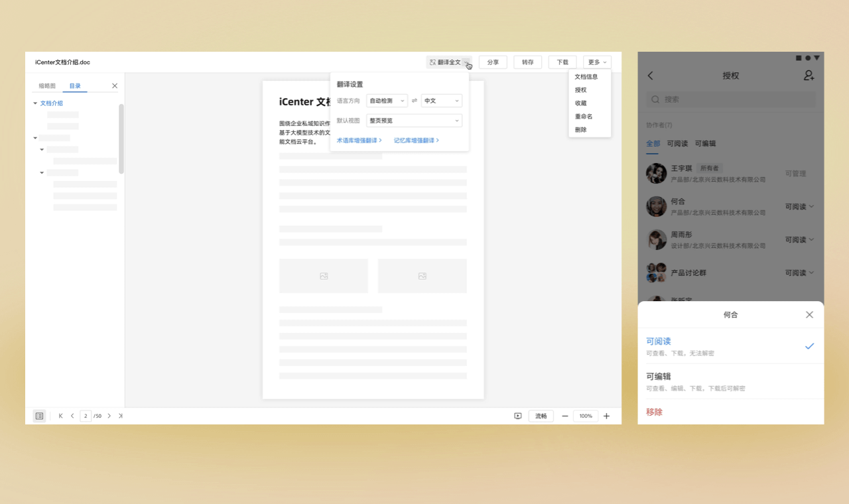This screenshot has width=849, height=504.
Task: Filter collaborators by 可编辑 tab
Action: [705, 143]
